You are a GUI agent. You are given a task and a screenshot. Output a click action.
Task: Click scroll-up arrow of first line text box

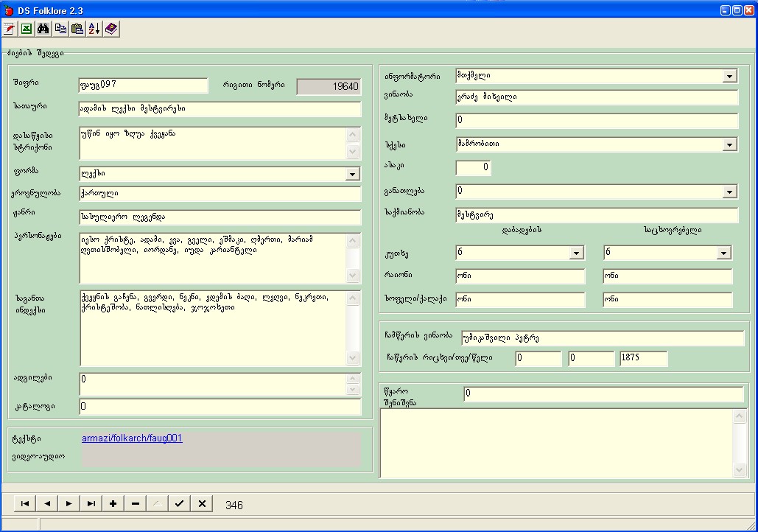coord(354,135)
